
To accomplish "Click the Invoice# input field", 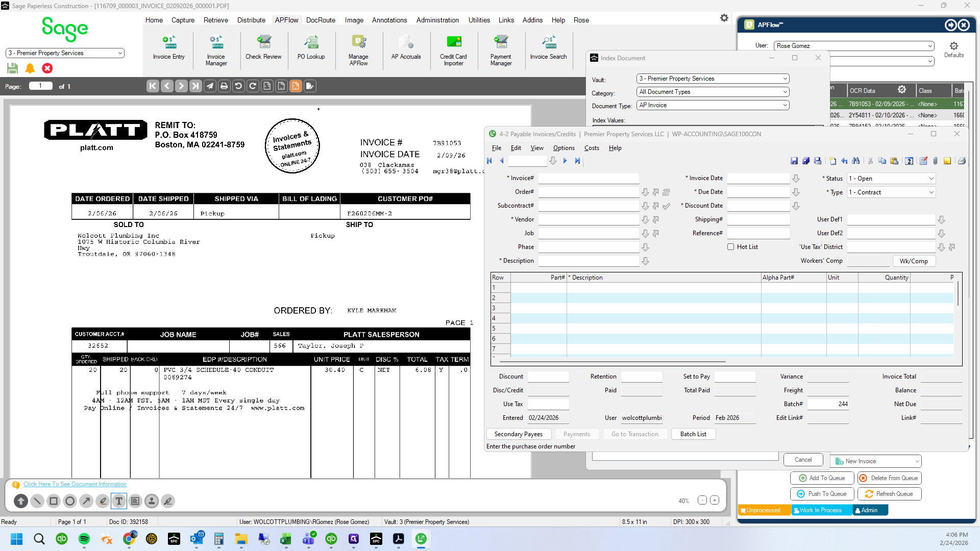I will pos(589,179).
